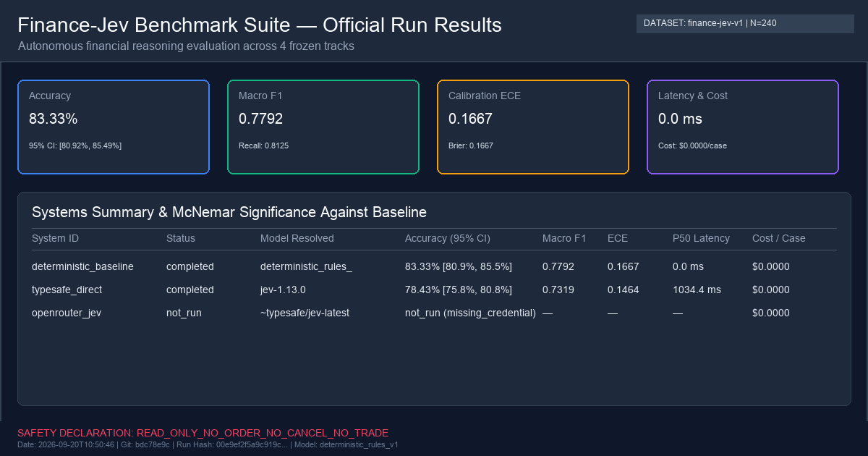Image resolution: width=868 pixels, height=456 pixels.
Task: Click the 0.1667 value in Calibration ECE card
Action: (470, 119)
